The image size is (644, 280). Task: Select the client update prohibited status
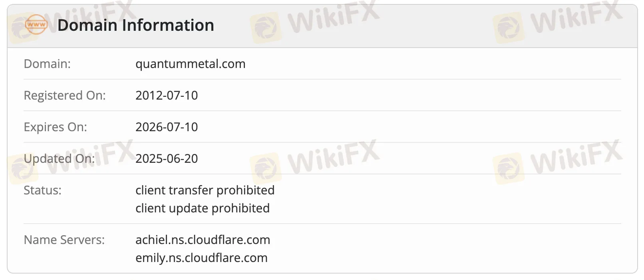203,208
